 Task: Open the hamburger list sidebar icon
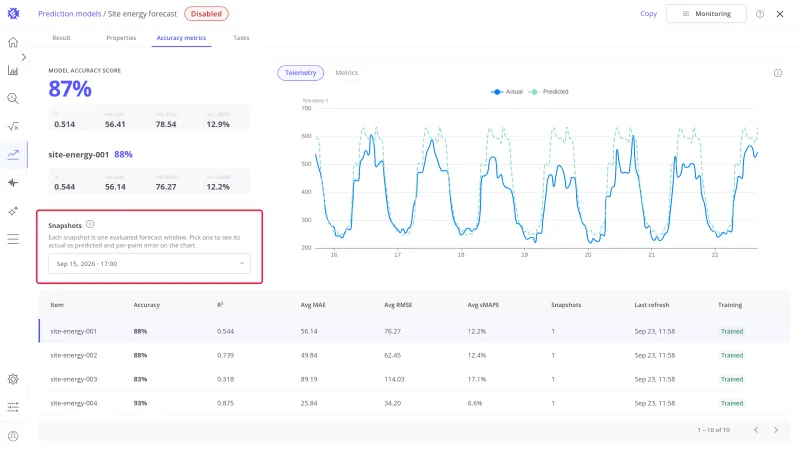tap(13, 239)
